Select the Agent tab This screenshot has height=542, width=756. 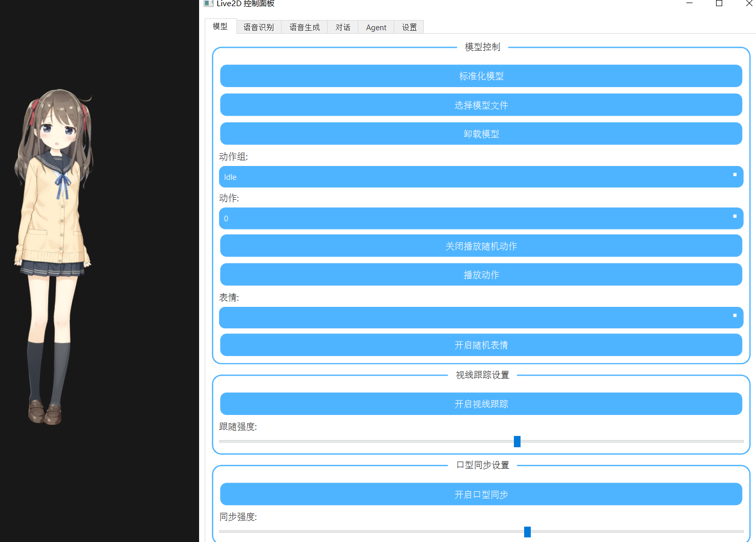coord(376,27)
